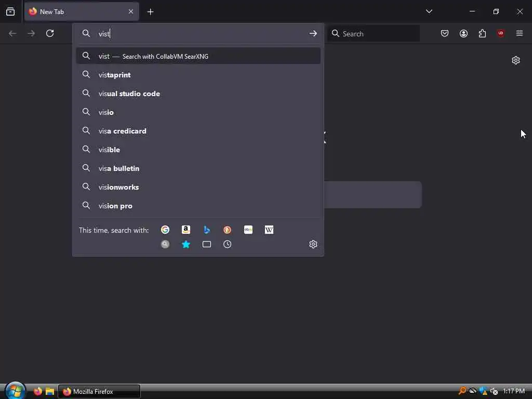
Task: Pick the 'visio' suggestion
Action: (x=198, y=112)
